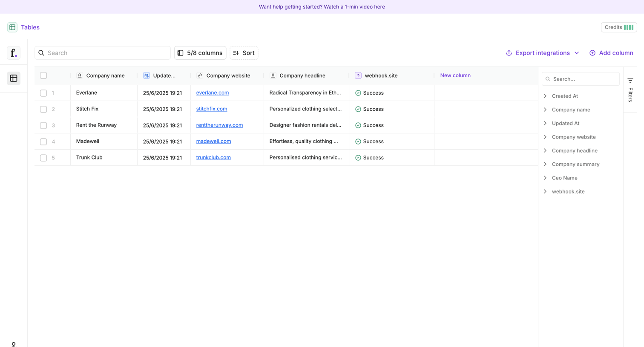The height and width of the screenshot is (347, 644).
Task: Click the Watch a 1-min video banner
Action: [x=322, y=7]
